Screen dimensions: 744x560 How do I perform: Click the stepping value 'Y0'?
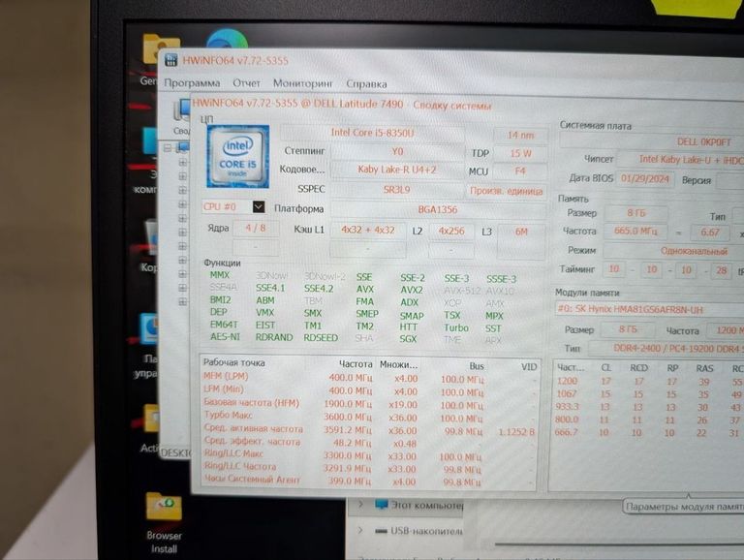397,151
